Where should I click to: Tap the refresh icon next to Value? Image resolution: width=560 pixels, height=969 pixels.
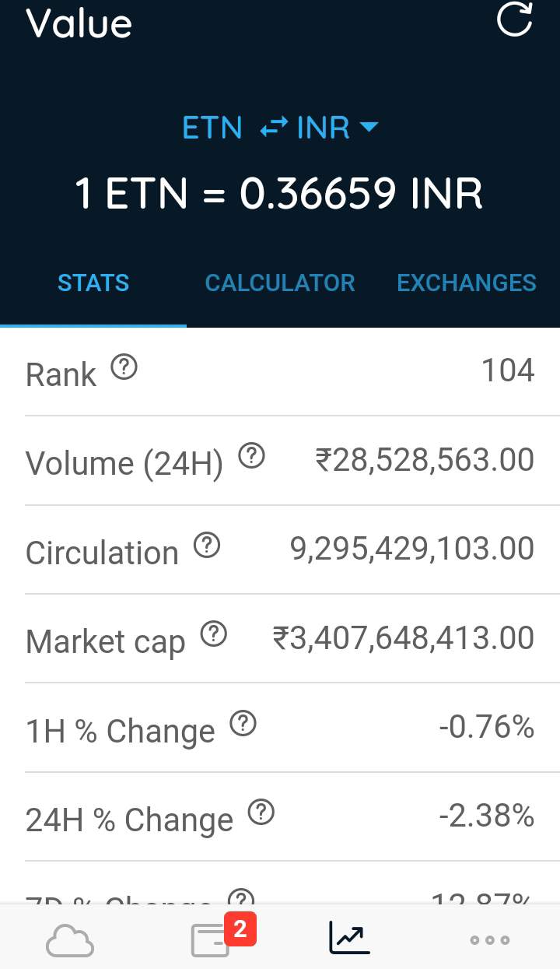[x=514, y=19]
